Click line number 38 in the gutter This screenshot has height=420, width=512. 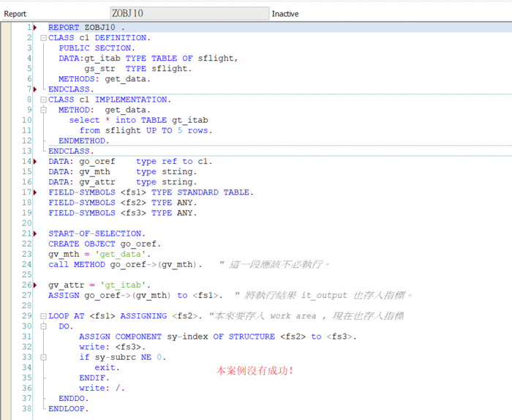tap(26, 408)
